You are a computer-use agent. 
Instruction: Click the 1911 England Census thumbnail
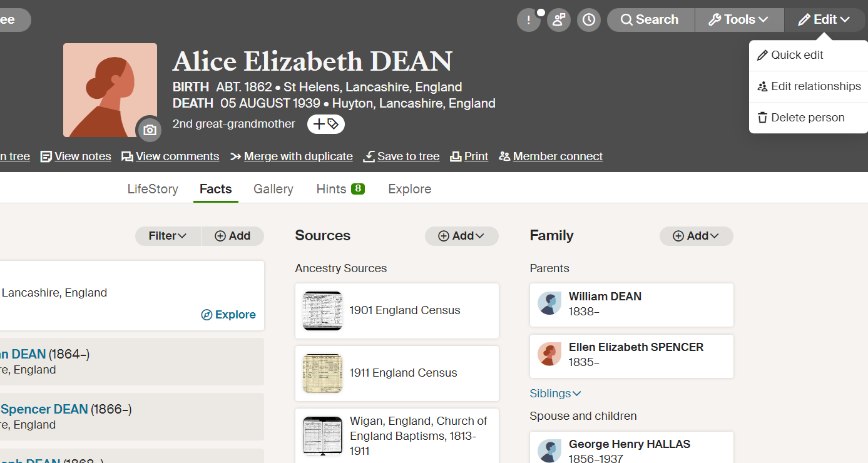click(322, 373)
